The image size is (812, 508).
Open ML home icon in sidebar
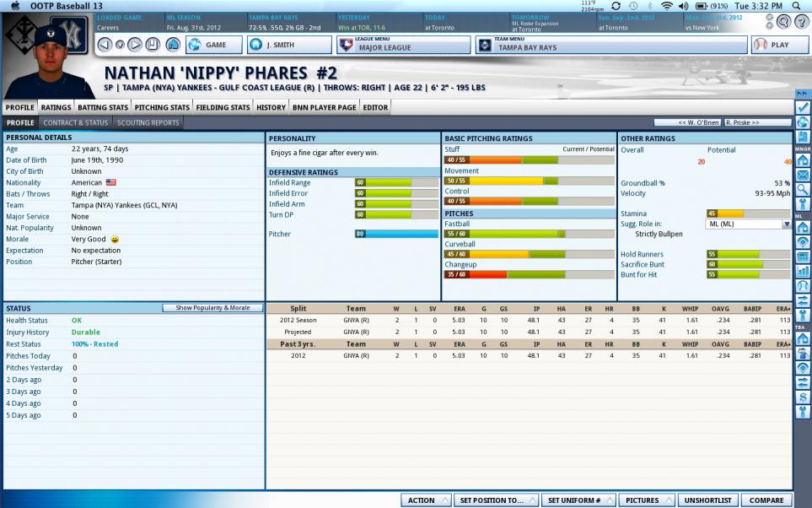803,227
